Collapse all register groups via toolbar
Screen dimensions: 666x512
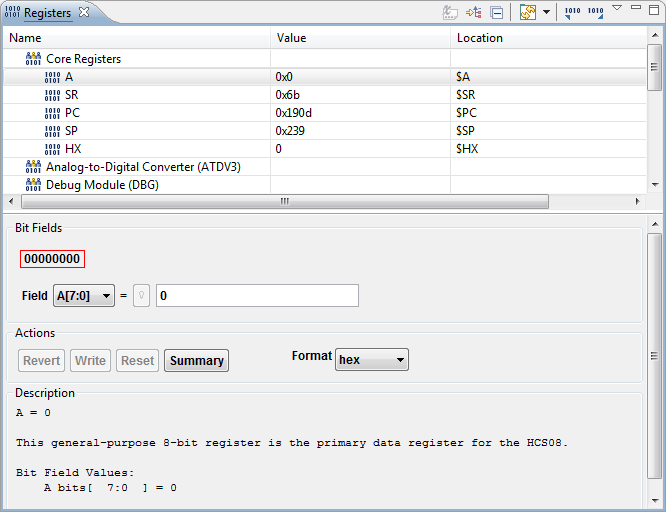coord(496,13)
